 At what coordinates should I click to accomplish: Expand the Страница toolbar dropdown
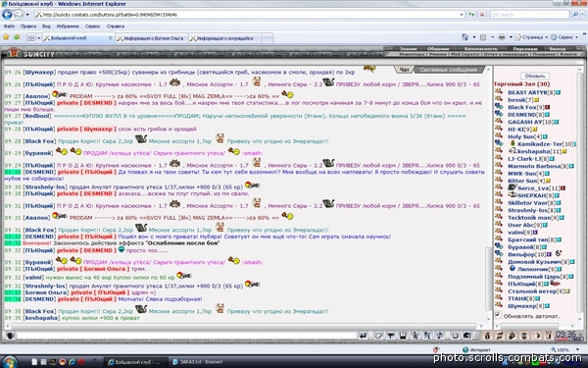click(x=546, y=37)
